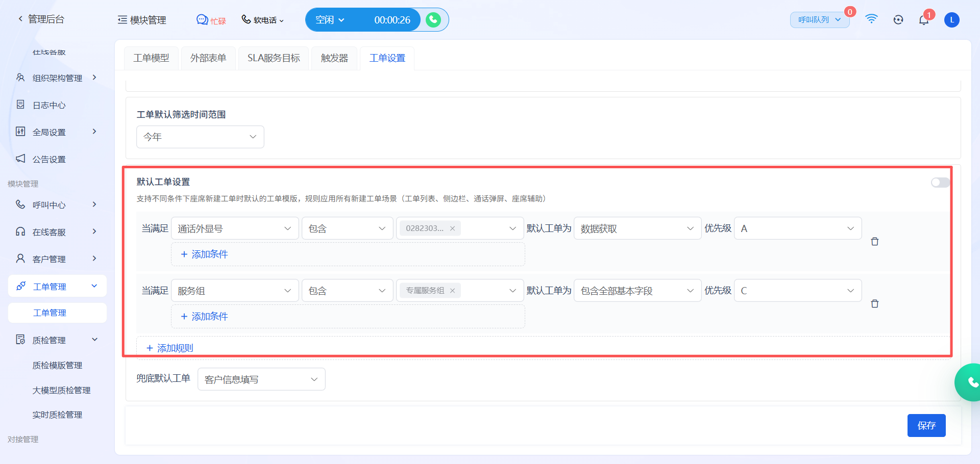Screen dimensions: 980x464
Task: Toggle the 模块管理 menu collapse icon
Action: (x=122, y=20)
